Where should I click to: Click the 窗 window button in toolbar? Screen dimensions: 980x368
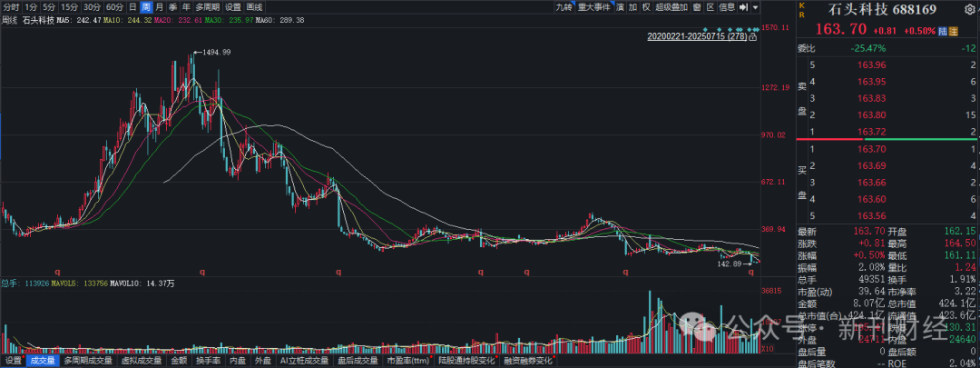tap(696, 7)
